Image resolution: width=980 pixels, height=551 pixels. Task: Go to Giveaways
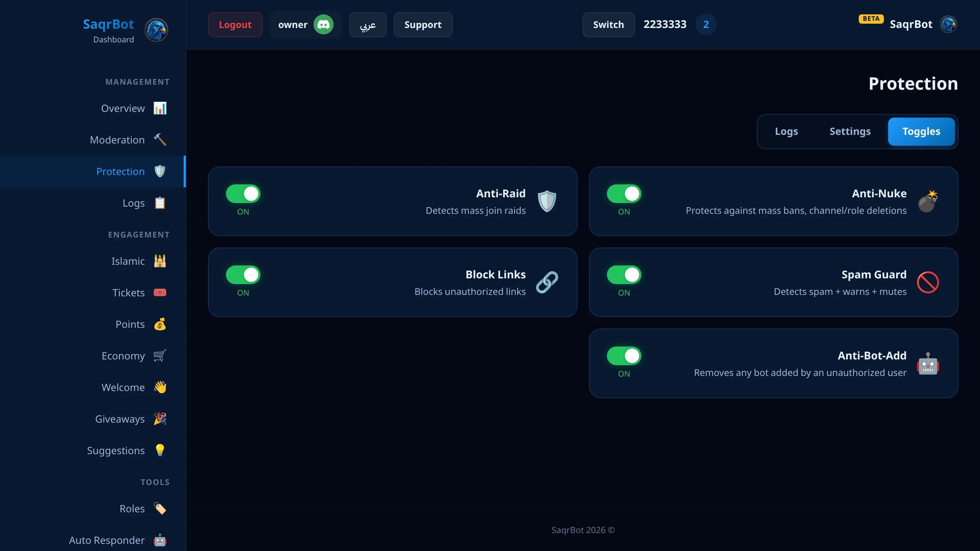tap(93, 419)
